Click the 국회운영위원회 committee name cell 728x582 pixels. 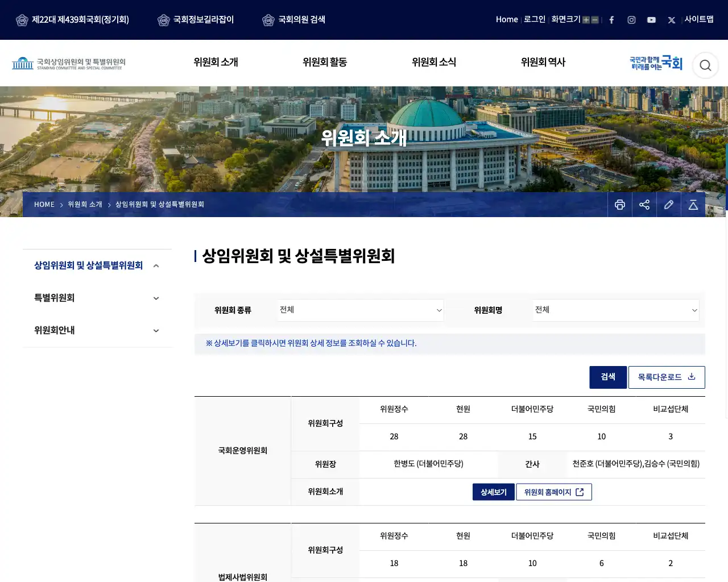click(x=243, y=451)
